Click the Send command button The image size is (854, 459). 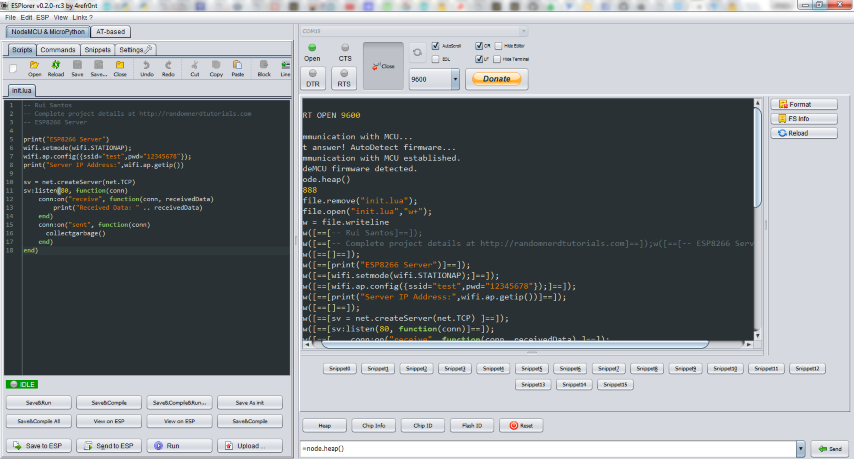[829, 449]
